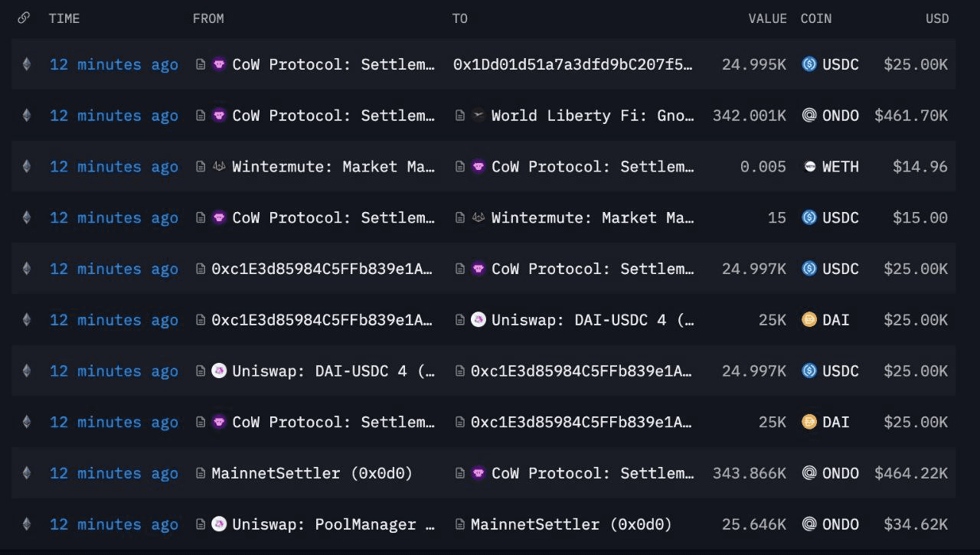Click the contract icon beside the World Liberty Fi recipient
Image resolution: width=980 pixels, height=555 pixels.
[x=460, y=116]
